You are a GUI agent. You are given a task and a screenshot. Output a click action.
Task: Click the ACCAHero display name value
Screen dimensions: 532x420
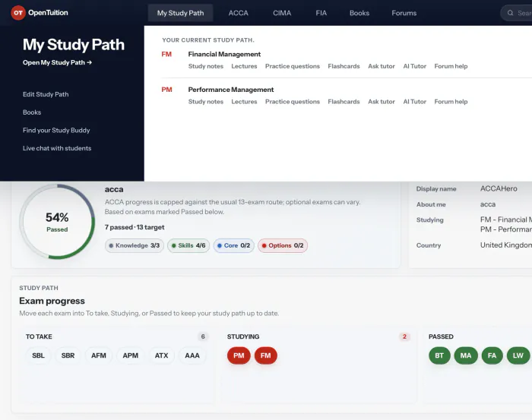tap(499, 189)
